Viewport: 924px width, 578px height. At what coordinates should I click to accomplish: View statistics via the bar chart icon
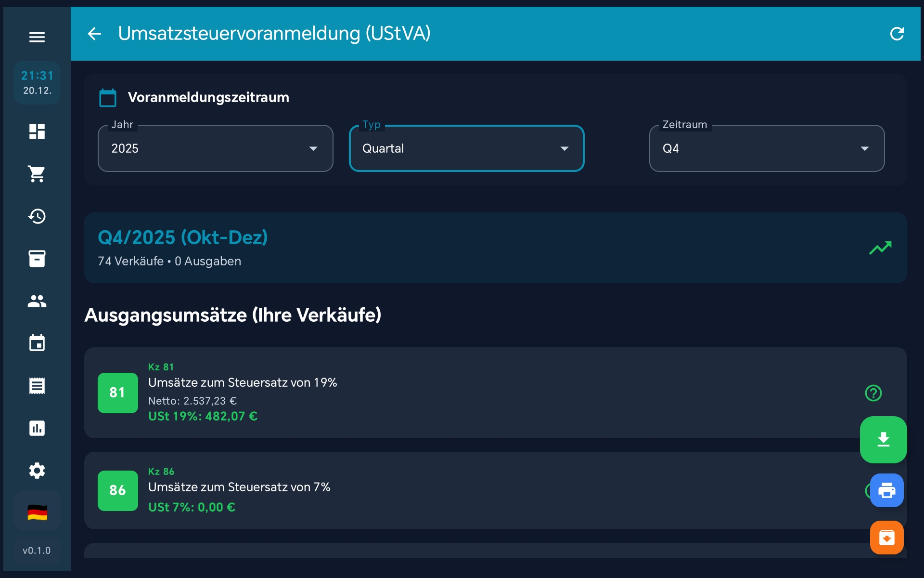click(x=37, y=428)
